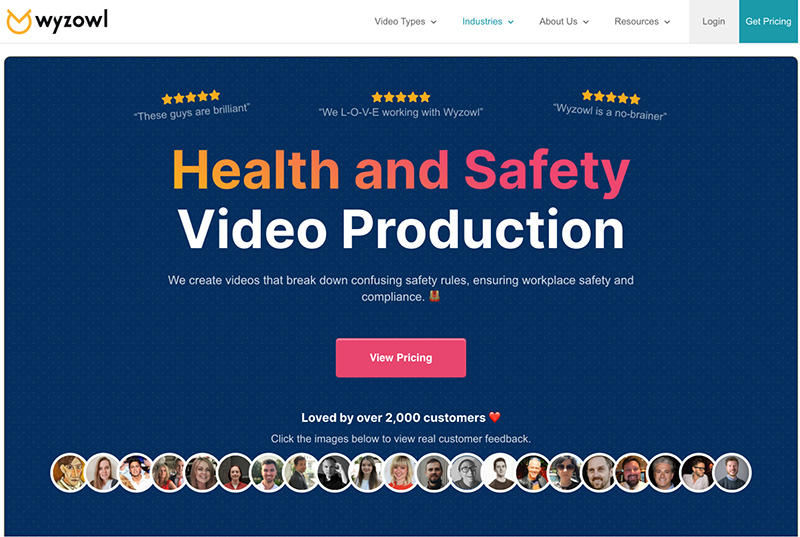
Task: Open the Video Types menu
Action: point(400,21)
